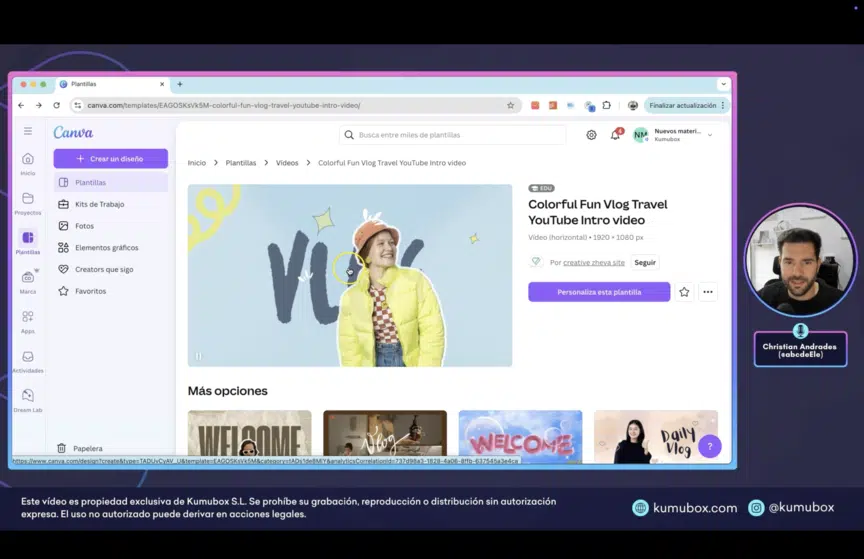The width and height of the screenshot is (864, 559).
Task: Go to Inicio in the sidebar rail
Action: pyautogui.click(x=28, y=164)
